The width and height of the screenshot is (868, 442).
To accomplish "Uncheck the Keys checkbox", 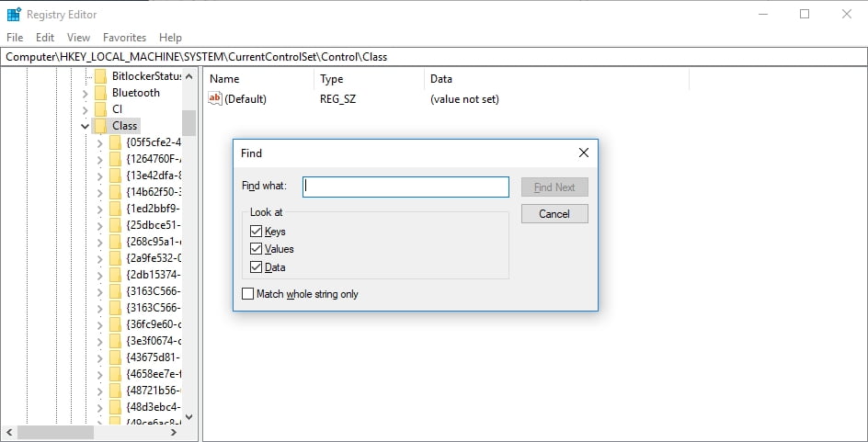I will pyautogui.click(x=256, y=232).
